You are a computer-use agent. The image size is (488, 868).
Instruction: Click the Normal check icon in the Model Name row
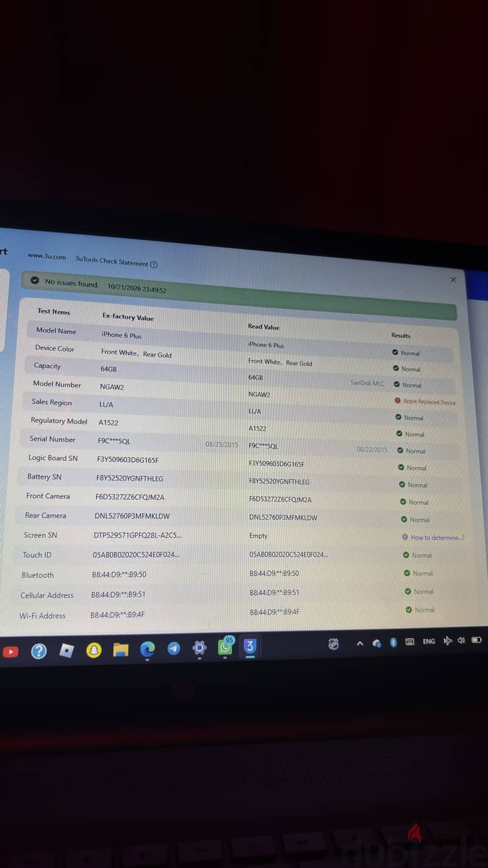click(x=395, y=352)
